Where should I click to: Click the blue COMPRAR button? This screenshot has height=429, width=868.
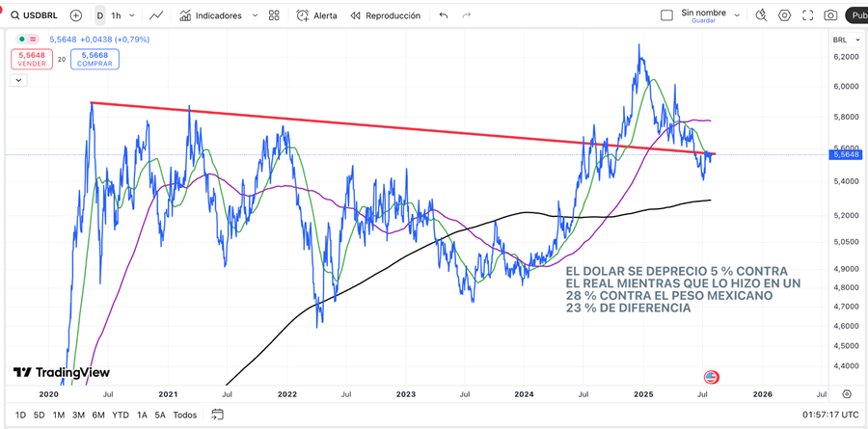click(x=95, y=59)
